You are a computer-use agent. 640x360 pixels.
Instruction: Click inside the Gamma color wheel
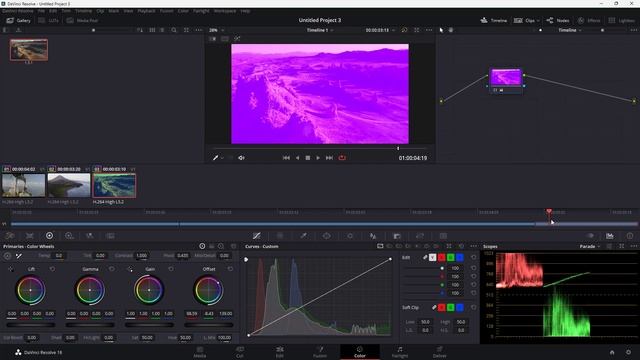point(90,290)
